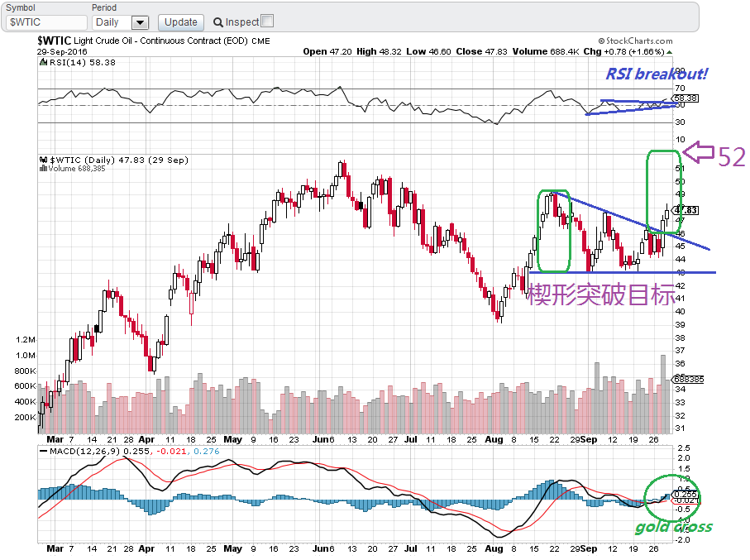Click the StockCharts.com copyright logo
750x560 pixels.
(637, 41)
